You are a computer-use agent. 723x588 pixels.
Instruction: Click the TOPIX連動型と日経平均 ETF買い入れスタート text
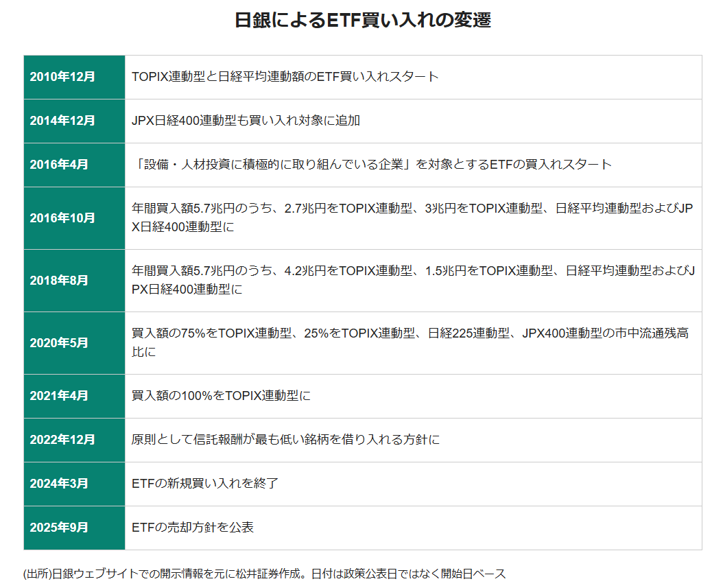pos(285,77)
